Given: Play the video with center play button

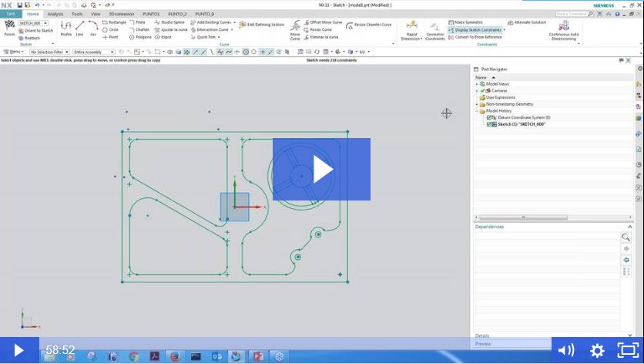Looking at the screenshot, I should click(321, 169).
